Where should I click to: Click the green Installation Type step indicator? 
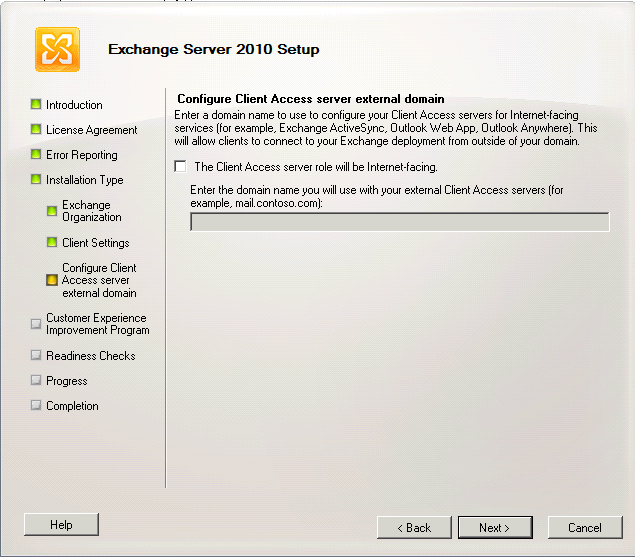tap(36, 179)
